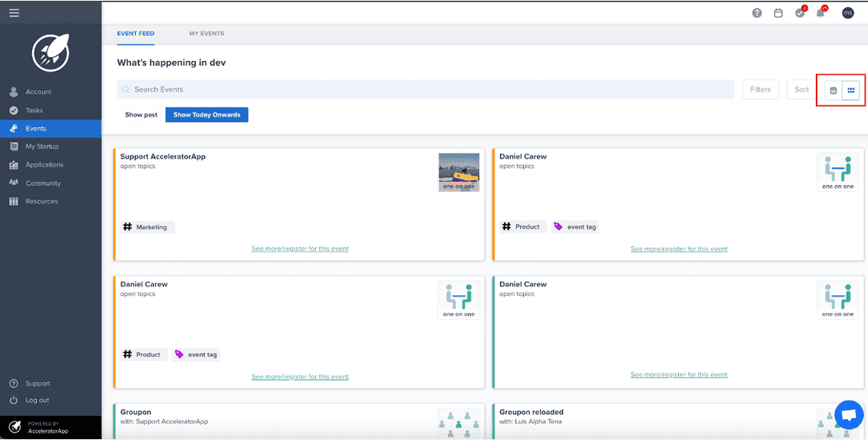
Task: Switch to Event Feed tab
Action: pos(136,33)
